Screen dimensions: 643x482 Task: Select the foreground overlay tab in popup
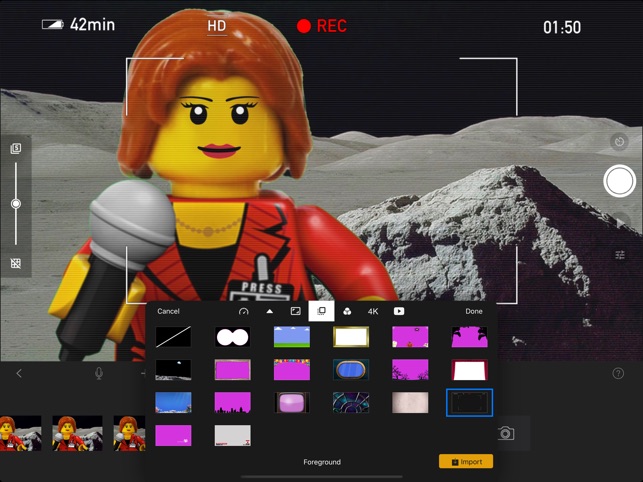(322, 311)
